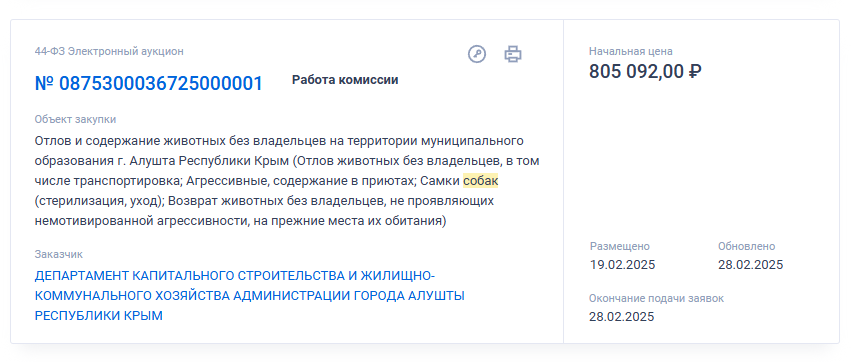
Task: Click the date under Окончание подачи заявок
Action: 622,317
